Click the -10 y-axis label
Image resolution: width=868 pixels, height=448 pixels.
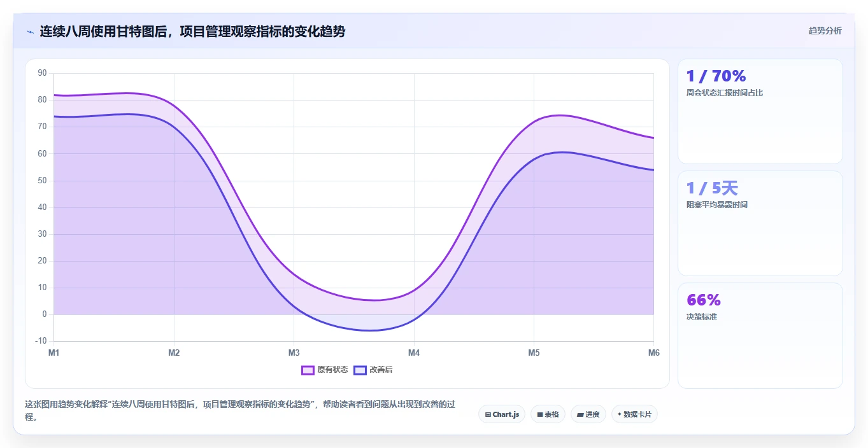[41, 341]
